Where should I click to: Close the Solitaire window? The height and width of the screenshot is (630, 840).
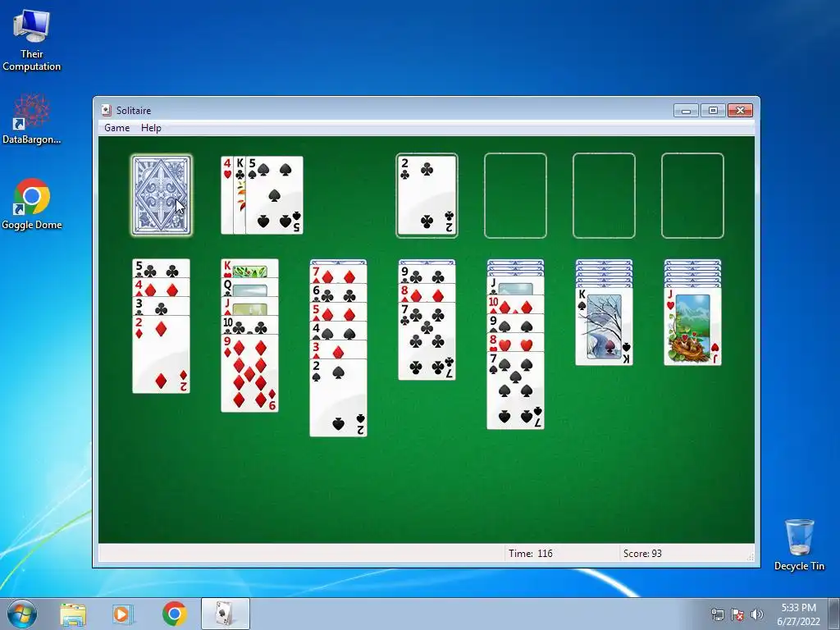tap(741, 111)
